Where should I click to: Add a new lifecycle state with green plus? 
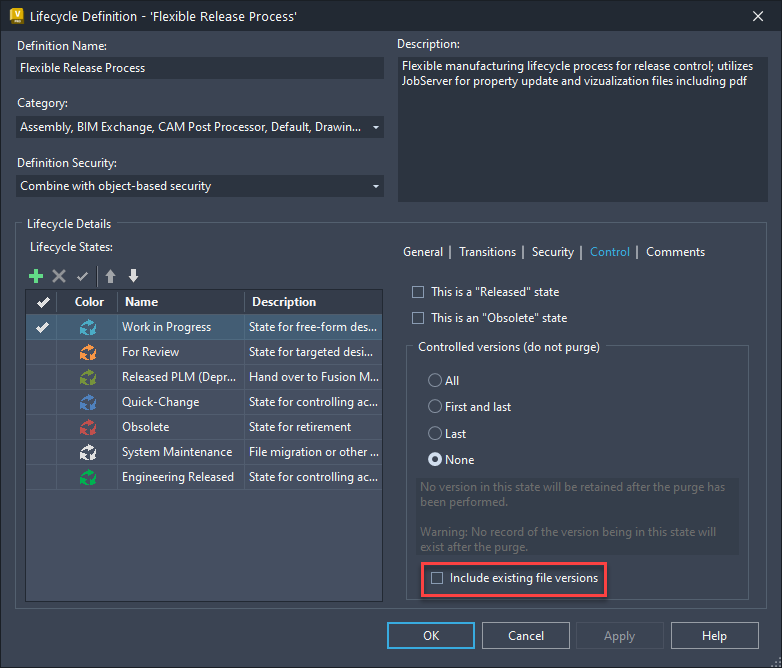pyautogui.click(x=36, y=276)
